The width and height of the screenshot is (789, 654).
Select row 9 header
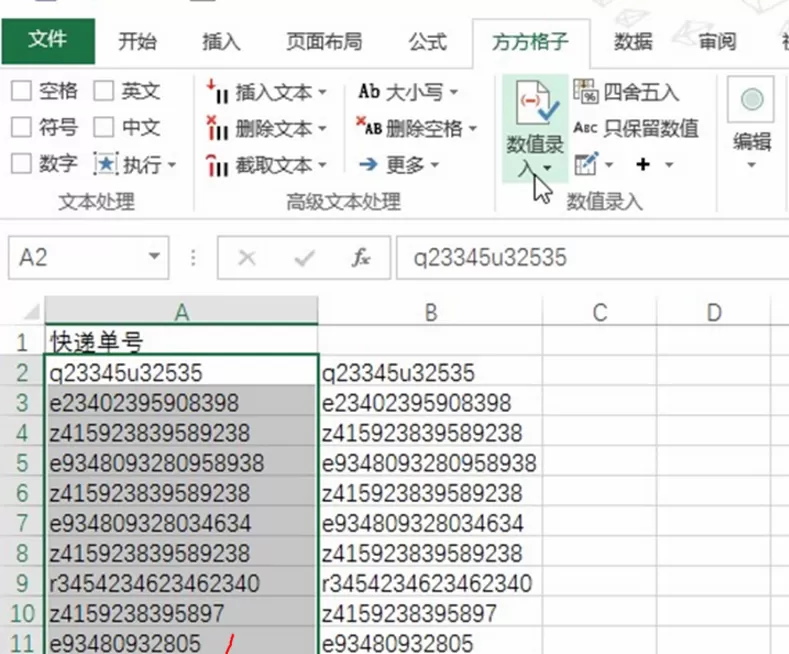point(22,583)
